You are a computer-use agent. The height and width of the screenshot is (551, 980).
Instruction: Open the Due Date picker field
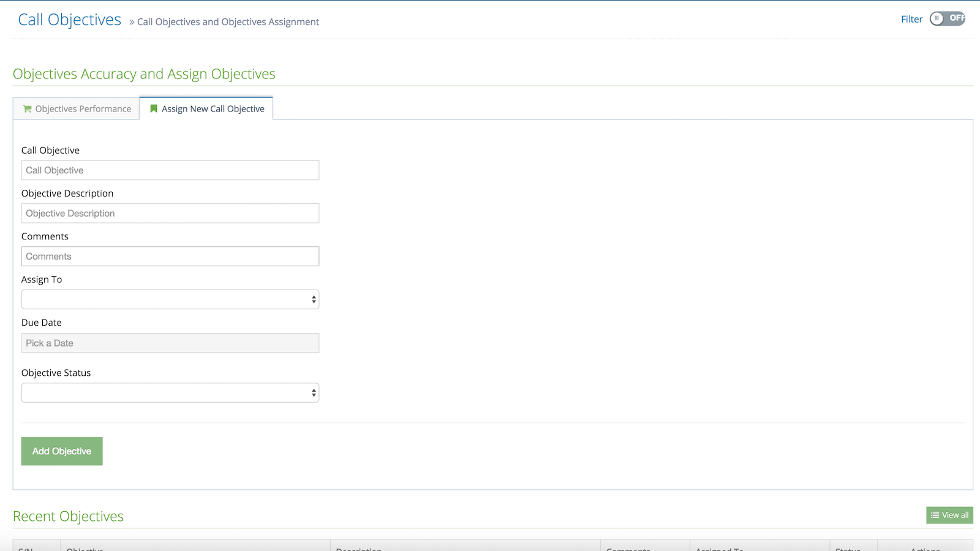tap(170, 343)
